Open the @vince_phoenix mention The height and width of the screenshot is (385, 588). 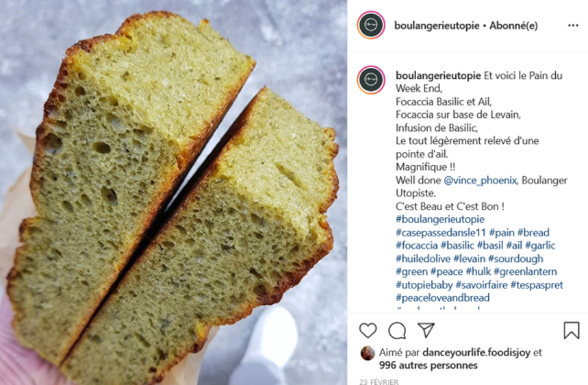tap(480, 180)
